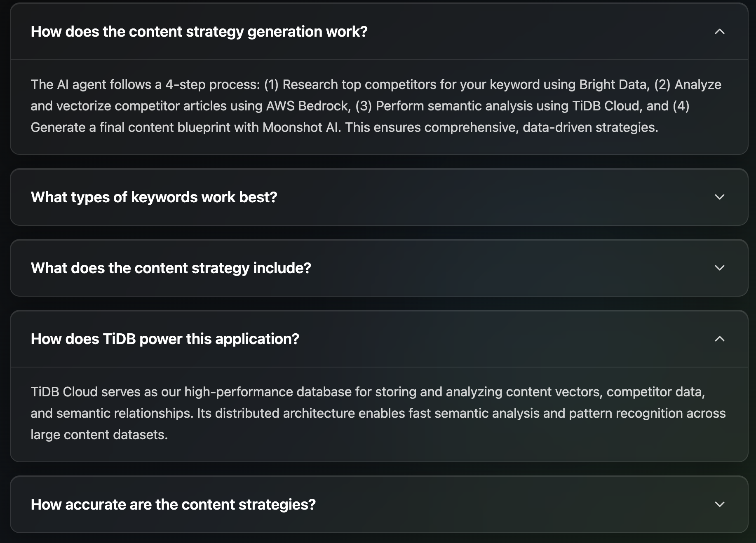Click "How does the content strategy generation work?" title

coord(199,32)
